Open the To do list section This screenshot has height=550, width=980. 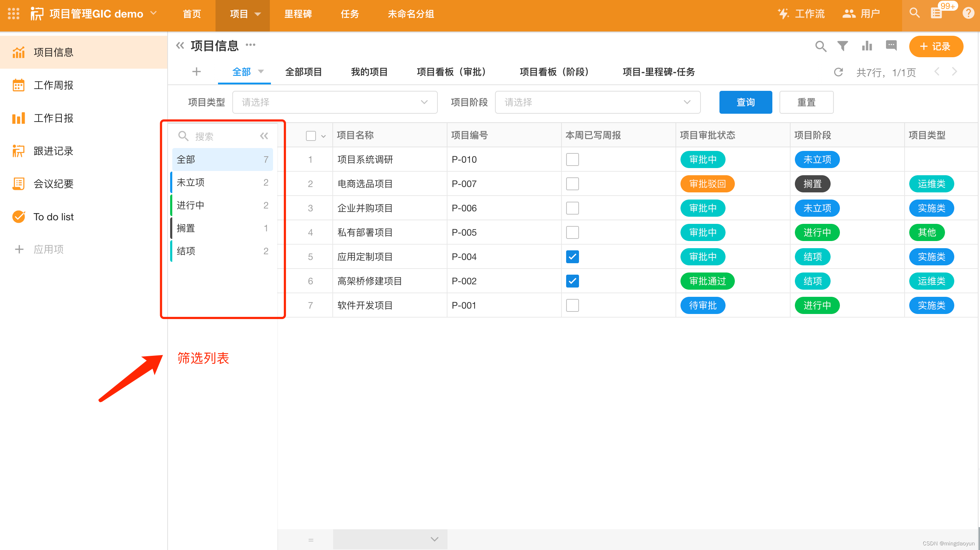(x=53, y=217)
